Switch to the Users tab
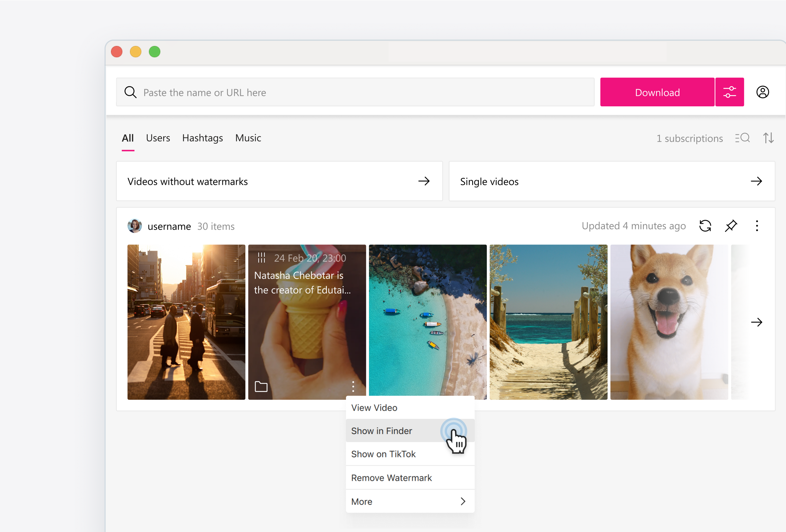This screenshot has width=786, height=532. click(x=158, y=138)
